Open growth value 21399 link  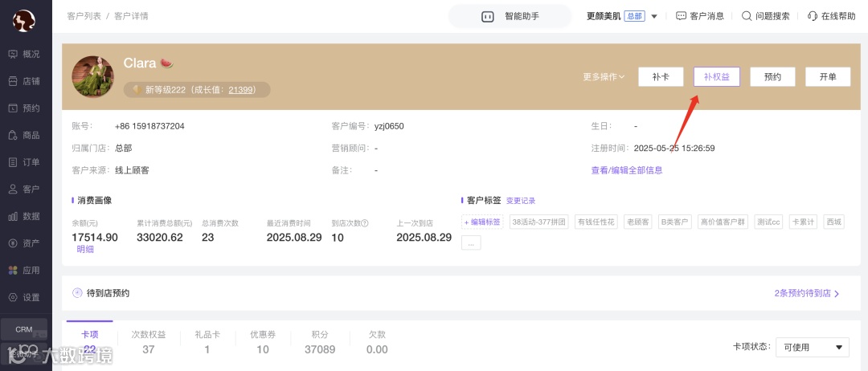240,90
